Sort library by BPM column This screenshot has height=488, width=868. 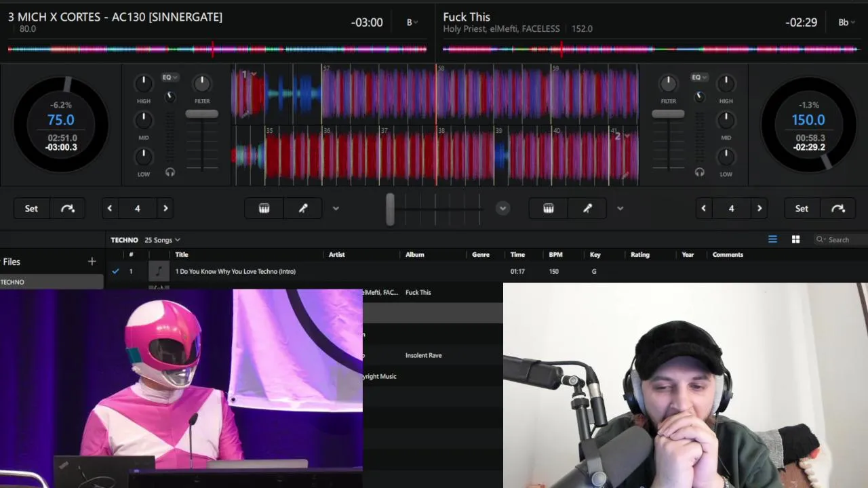(x=555, y=255)
